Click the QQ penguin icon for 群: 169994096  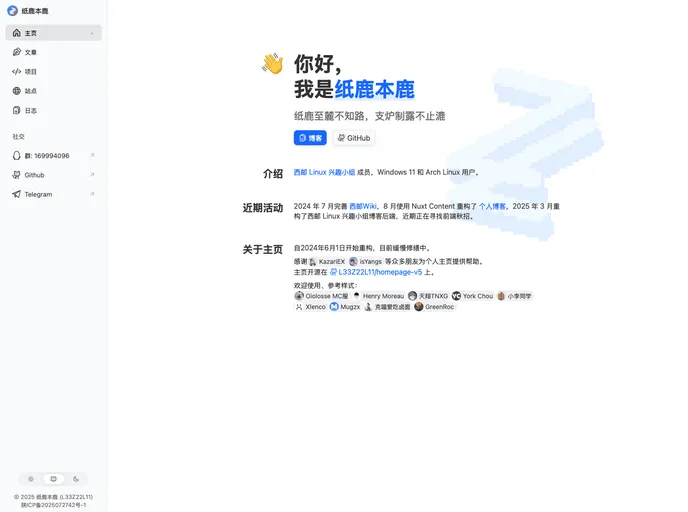point(17,155)
